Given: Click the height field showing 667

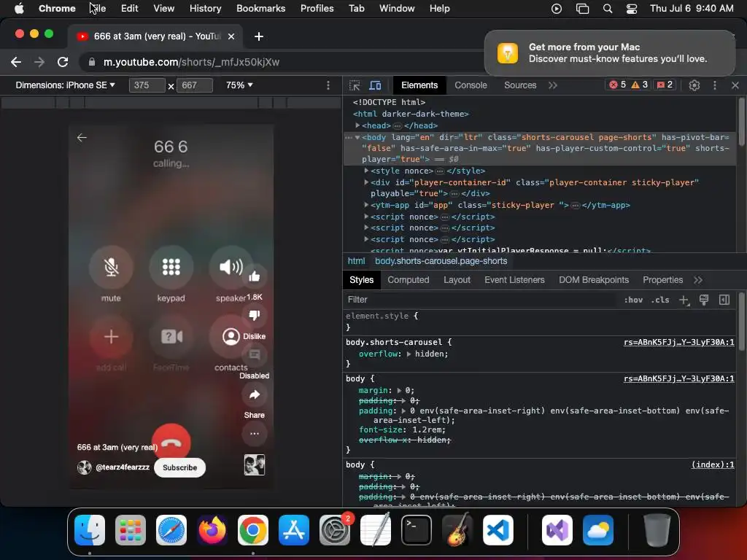Looking at the screenshot, I should point(194,85).
